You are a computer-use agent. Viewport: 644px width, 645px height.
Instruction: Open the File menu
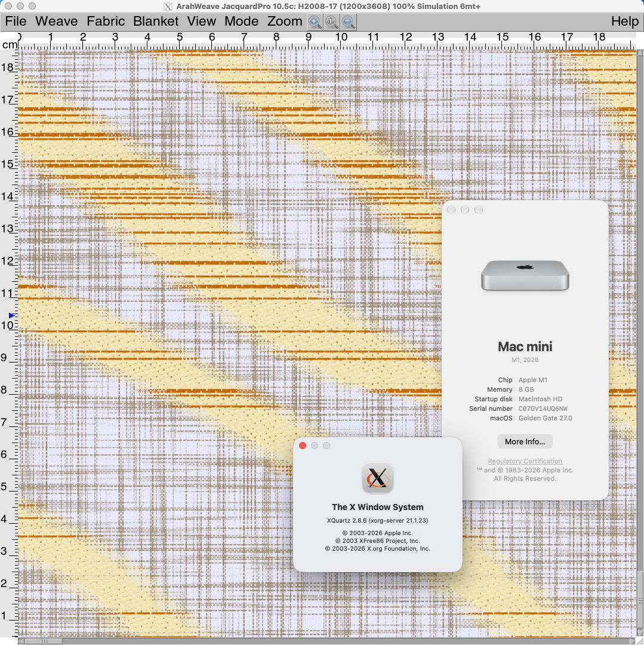(x=16, y=21)
